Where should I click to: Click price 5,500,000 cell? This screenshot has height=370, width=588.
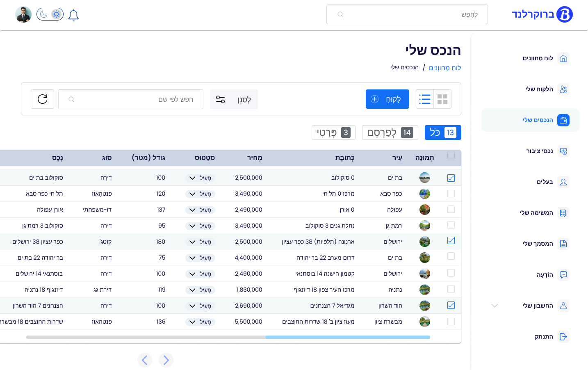(x=248, y=322)
